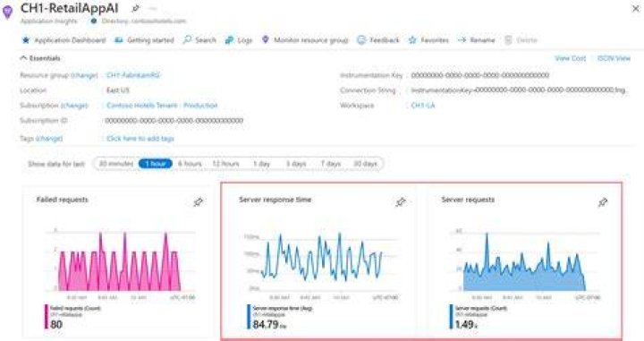Open Application Dashboard from toolbar

[64, 40]
